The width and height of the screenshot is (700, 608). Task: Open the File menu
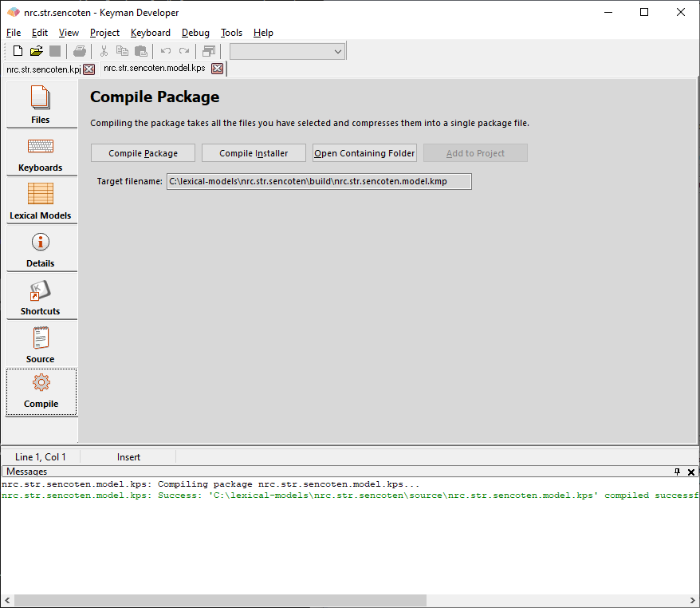click(x=14, y=33)
